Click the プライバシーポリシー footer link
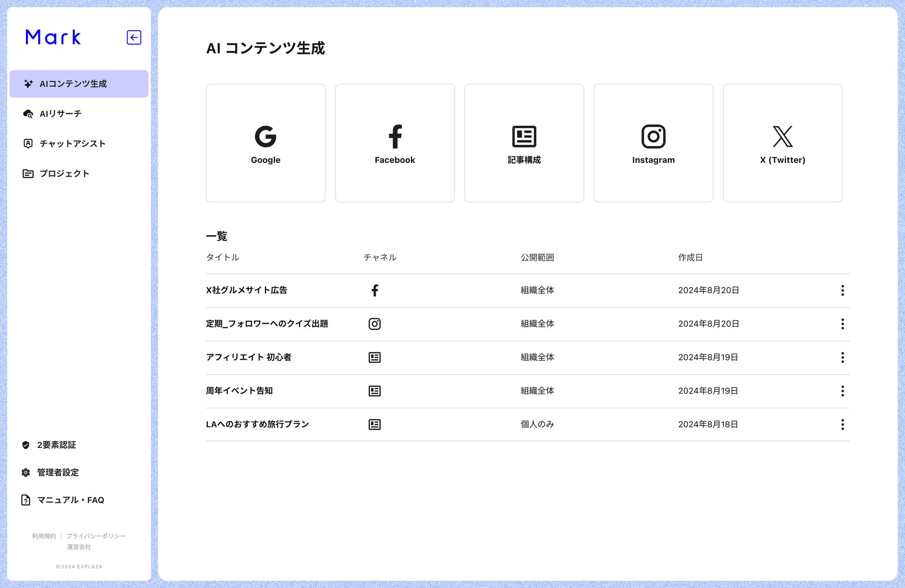The width and height of the screenshot is (905, 588). (96, 536)
